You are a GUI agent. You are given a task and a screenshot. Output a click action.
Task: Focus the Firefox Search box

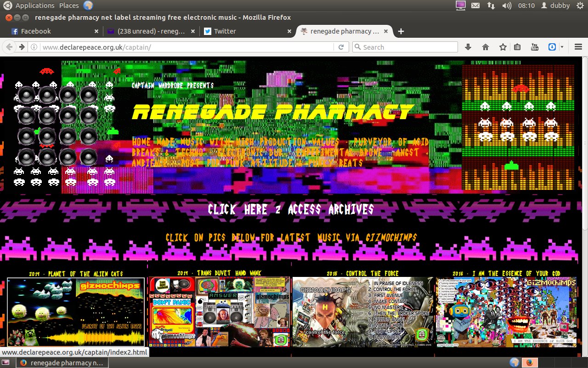tap(405, 47)
